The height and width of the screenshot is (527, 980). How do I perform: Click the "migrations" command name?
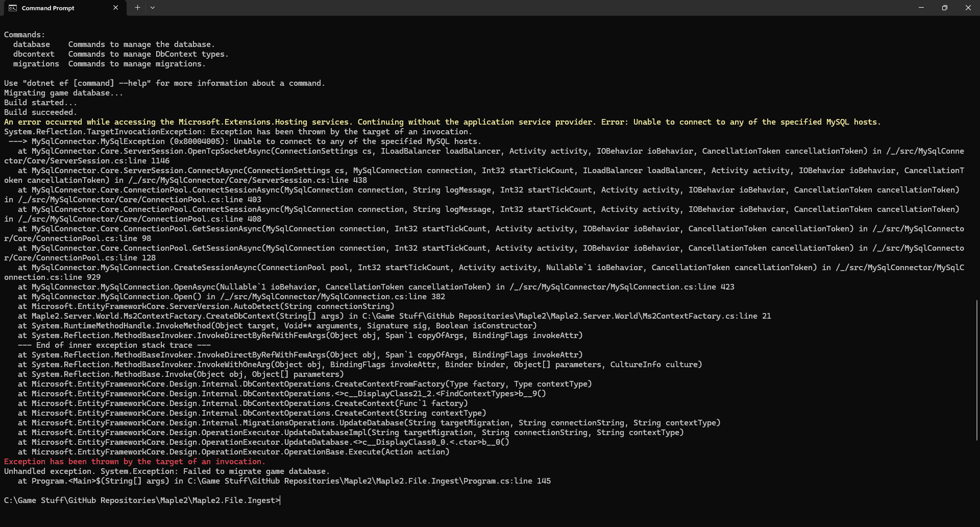[36, 64]
